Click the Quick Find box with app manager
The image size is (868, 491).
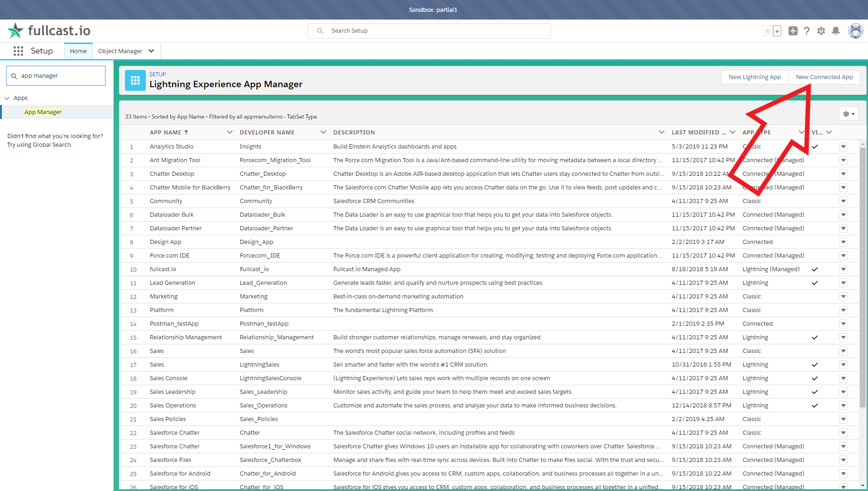56,76
